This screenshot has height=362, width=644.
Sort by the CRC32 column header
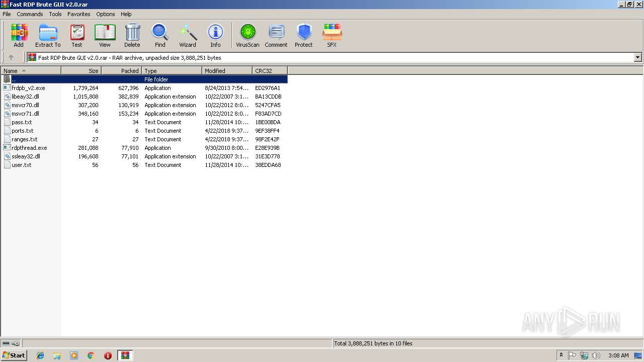(x=270, y=71)
